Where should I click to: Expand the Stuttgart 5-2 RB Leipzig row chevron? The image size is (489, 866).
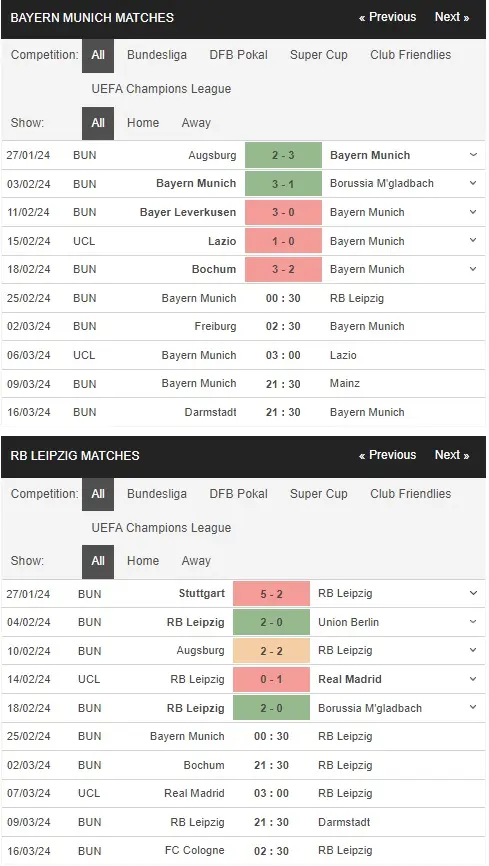click(x=473, y=594)
